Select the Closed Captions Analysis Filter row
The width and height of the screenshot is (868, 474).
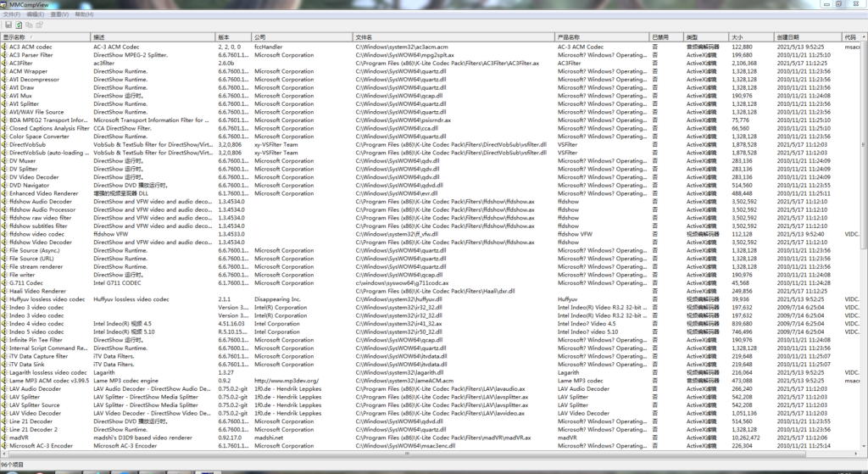431,129
